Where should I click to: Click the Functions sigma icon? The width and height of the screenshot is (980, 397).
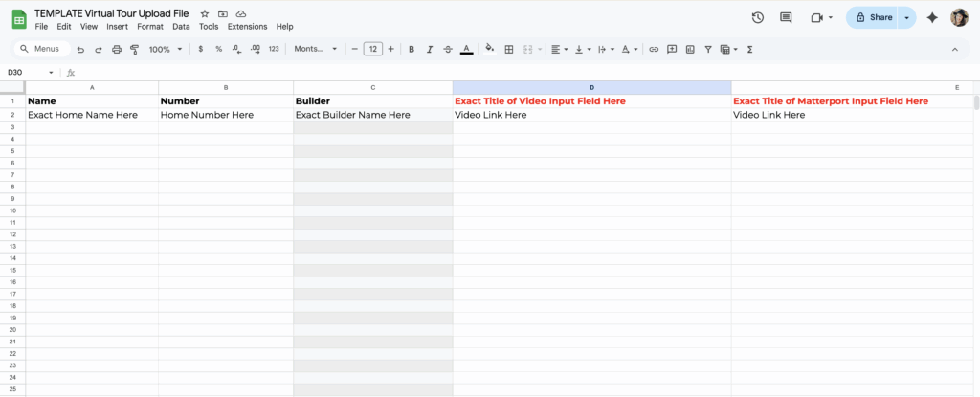(x=749, y=49)
